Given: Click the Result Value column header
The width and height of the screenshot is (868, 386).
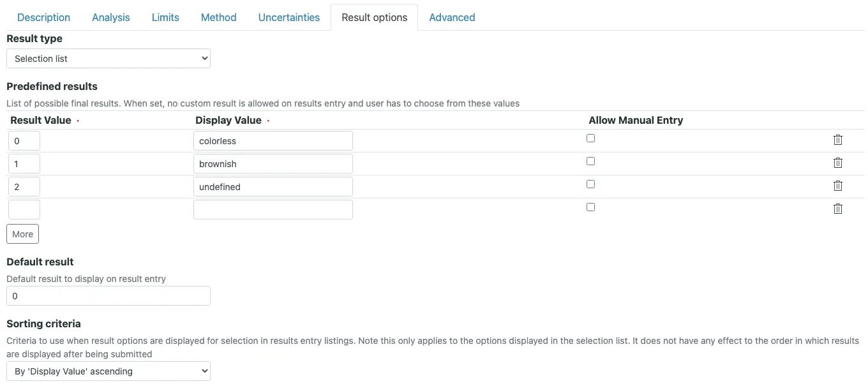Looking at the screenshot, I should pyautogui.click(x=41, y=120).
